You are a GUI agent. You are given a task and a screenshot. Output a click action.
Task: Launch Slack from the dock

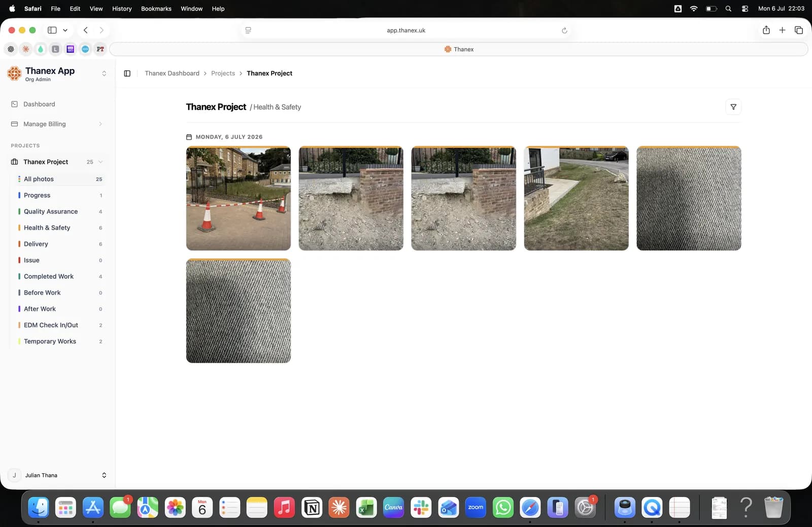pos(421,507)
